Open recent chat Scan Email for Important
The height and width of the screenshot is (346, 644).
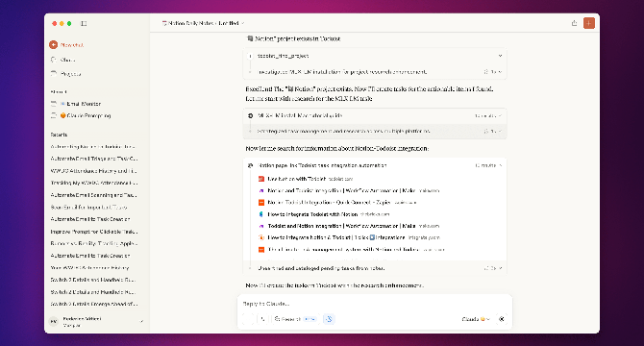[x=89, y=208]
